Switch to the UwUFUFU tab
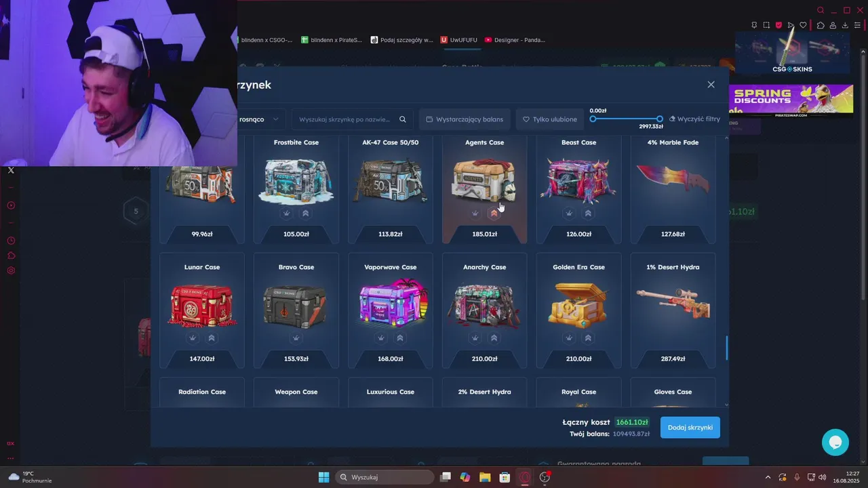Viewport: 868px width, 488px height. (x=459, y=40)
